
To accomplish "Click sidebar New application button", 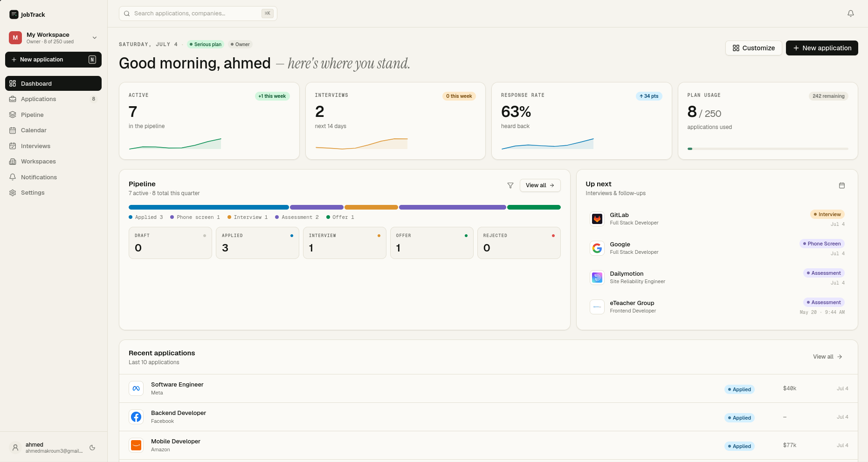I will pos(53,60).
